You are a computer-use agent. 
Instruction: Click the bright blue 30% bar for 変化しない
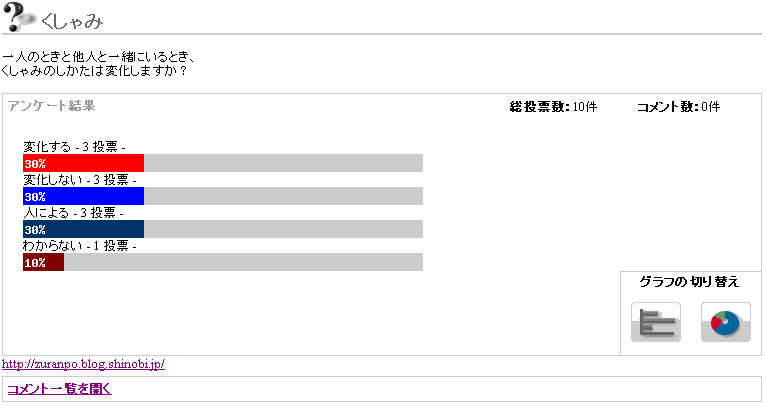[84, 196]
